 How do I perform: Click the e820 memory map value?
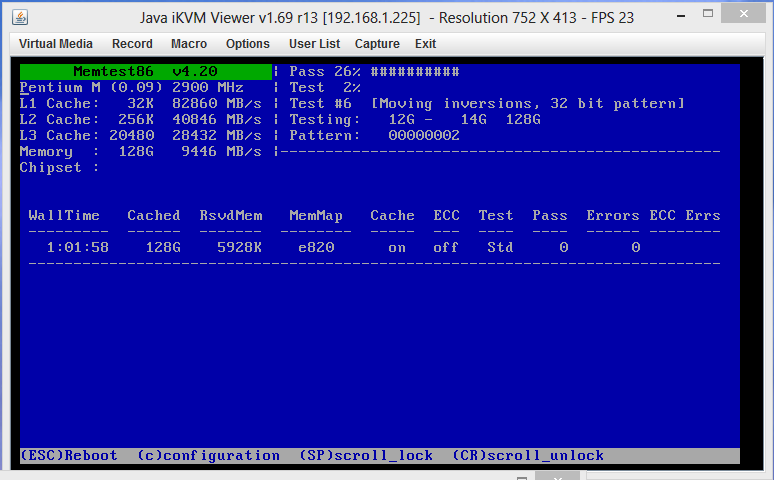pyautogui.click(x=316, y=247)
